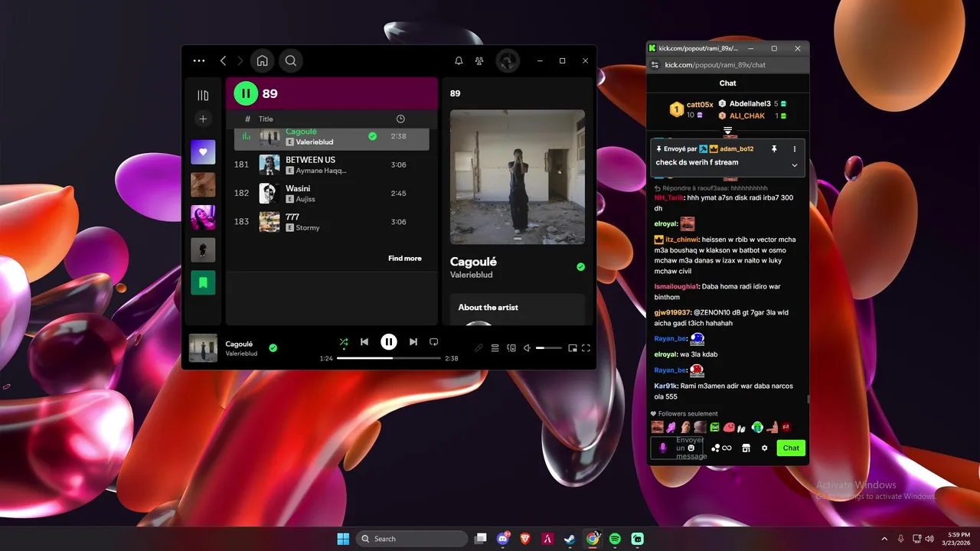Click Find more in the playlist

click(404, 259)
